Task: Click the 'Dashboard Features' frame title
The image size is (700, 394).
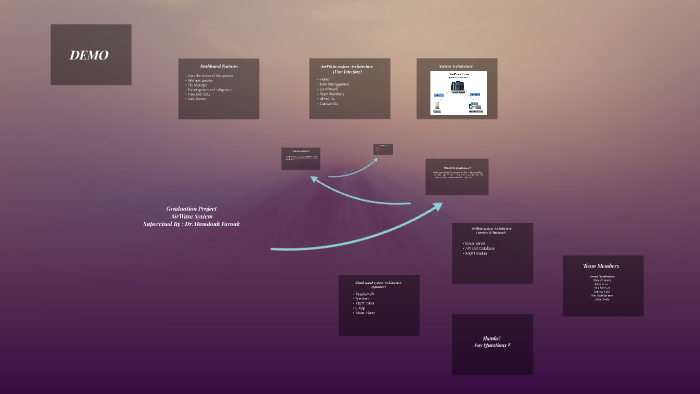Action: coord(219,66)
